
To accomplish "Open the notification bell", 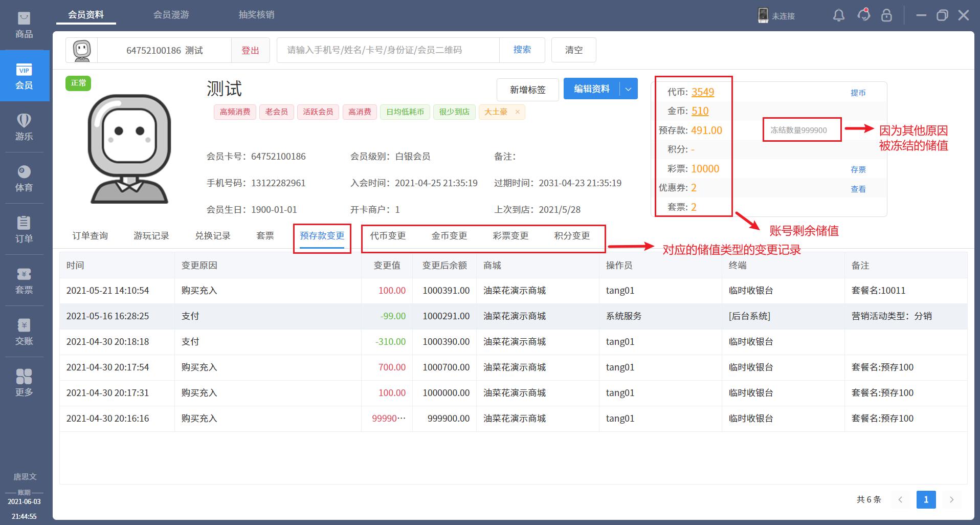I will (x=839, y=15).
